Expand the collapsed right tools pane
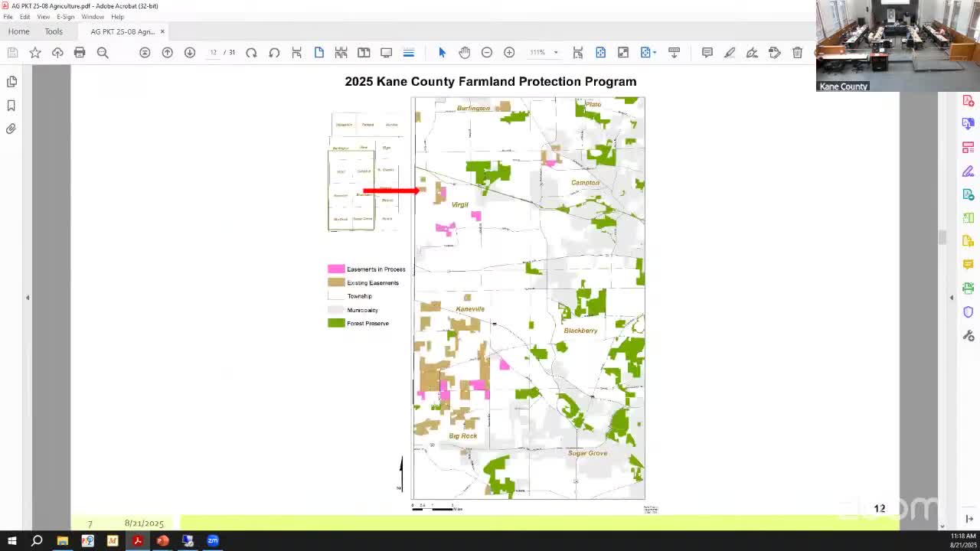This screenshot has width=980, height=551. point(951,297)
